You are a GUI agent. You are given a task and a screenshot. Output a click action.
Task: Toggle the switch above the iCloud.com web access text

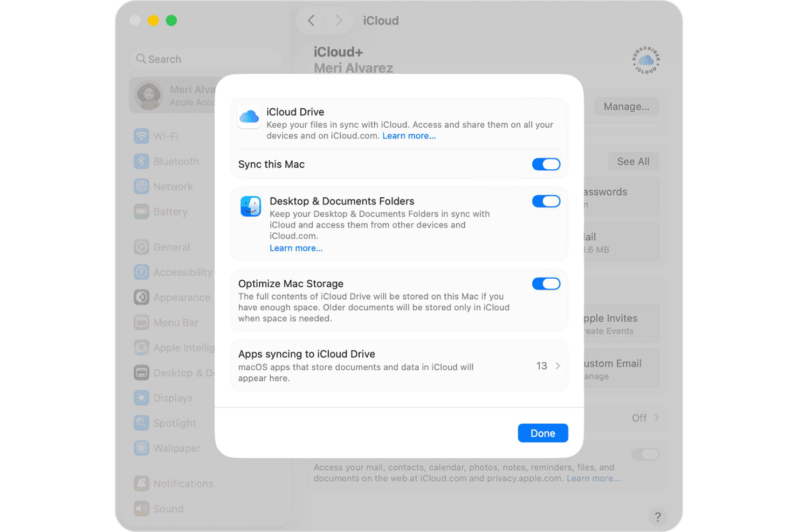pos(645,454)
